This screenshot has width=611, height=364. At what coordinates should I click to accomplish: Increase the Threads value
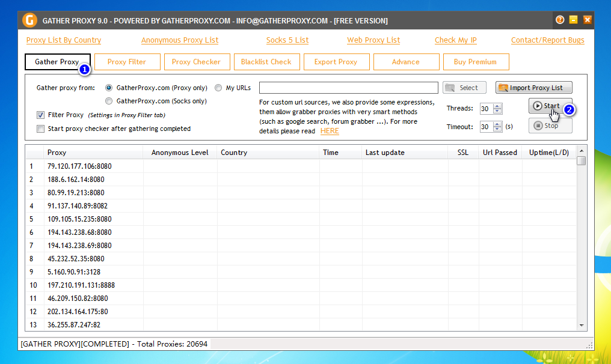coord(497,106)
